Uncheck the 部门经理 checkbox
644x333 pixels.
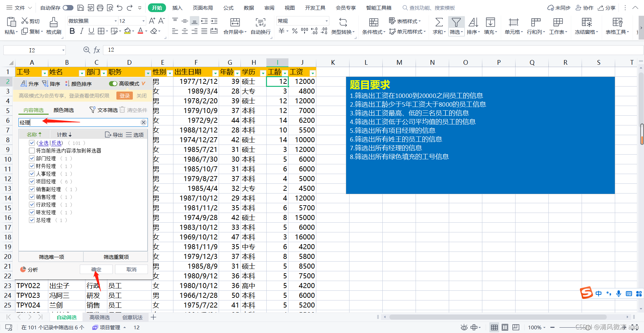(x=32, y=158)
